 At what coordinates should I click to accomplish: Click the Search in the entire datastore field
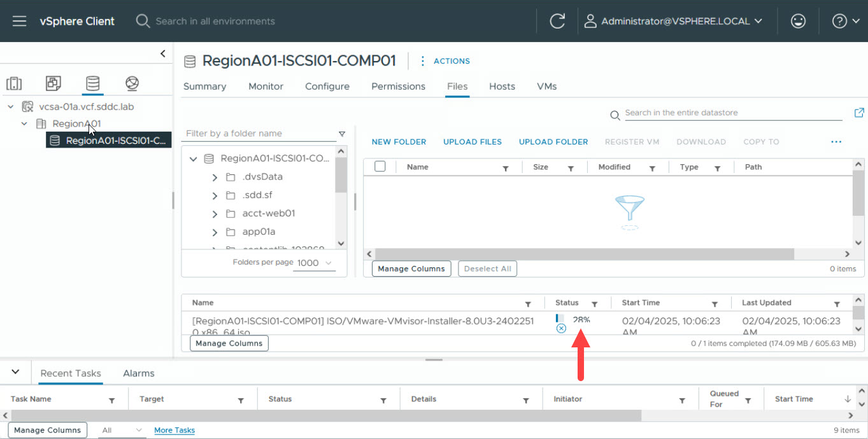click(x=732, y=113)
